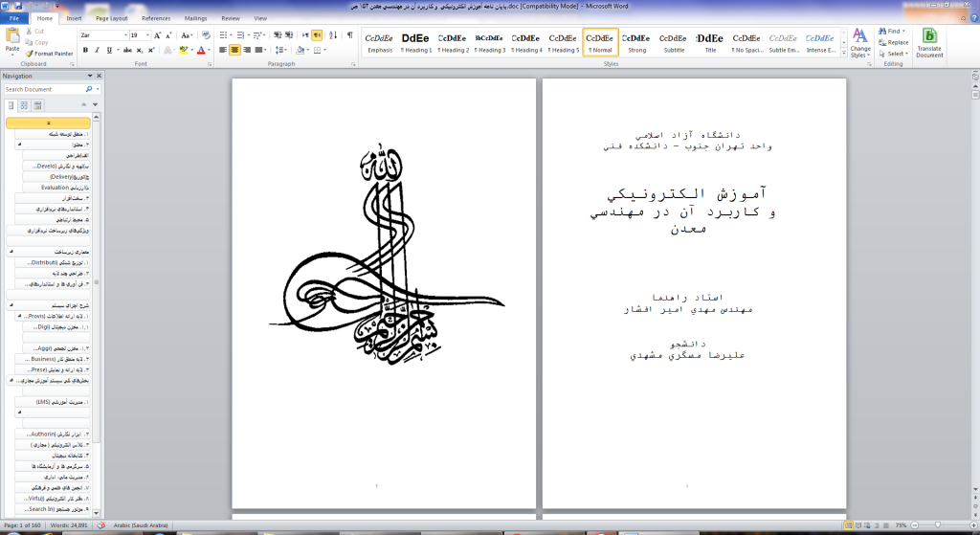This screenshot has width=980, height=535.
Task: Collapse the Evaluation parent heading in Navigation
Action: pyautogui.click(x=18, y=144)
